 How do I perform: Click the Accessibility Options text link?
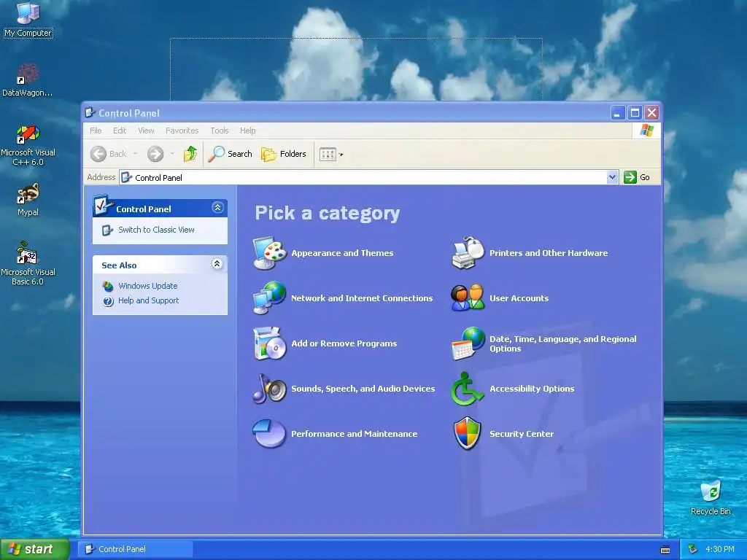[532, 389]
